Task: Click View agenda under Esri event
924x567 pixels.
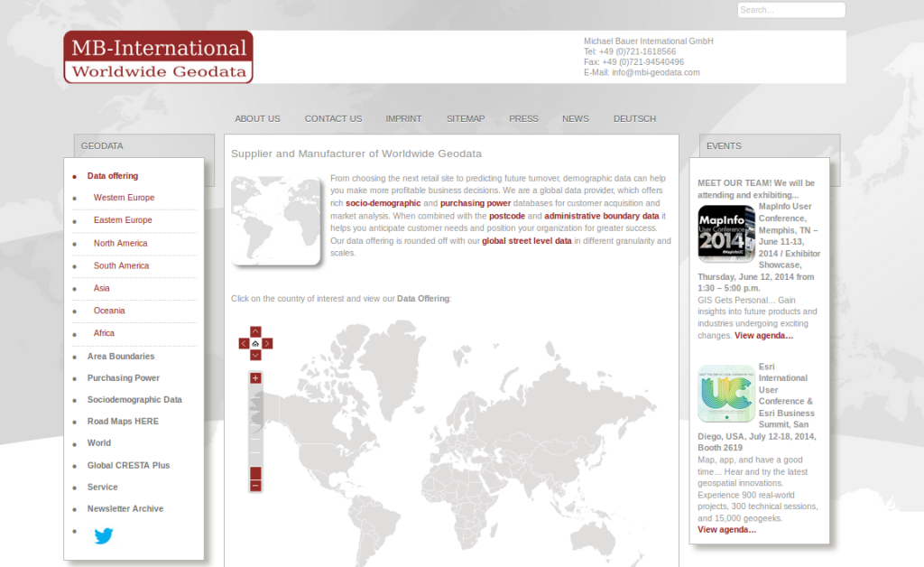Action: [x=726, y=529]
